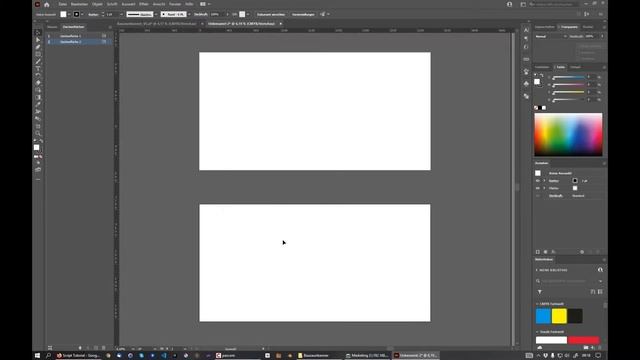640x360 pixels.
Task: Select the Zoom magnifier tool
Action: [x=38, y=133]
